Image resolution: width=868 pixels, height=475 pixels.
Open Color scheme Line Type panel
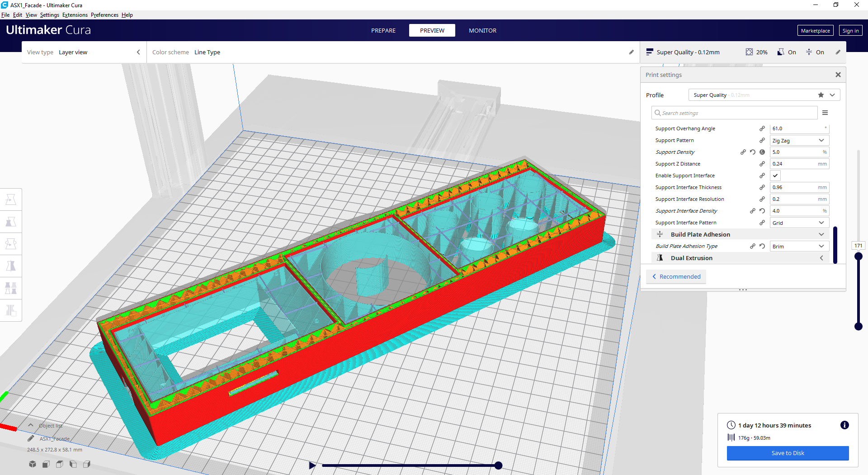pos(393,52)
